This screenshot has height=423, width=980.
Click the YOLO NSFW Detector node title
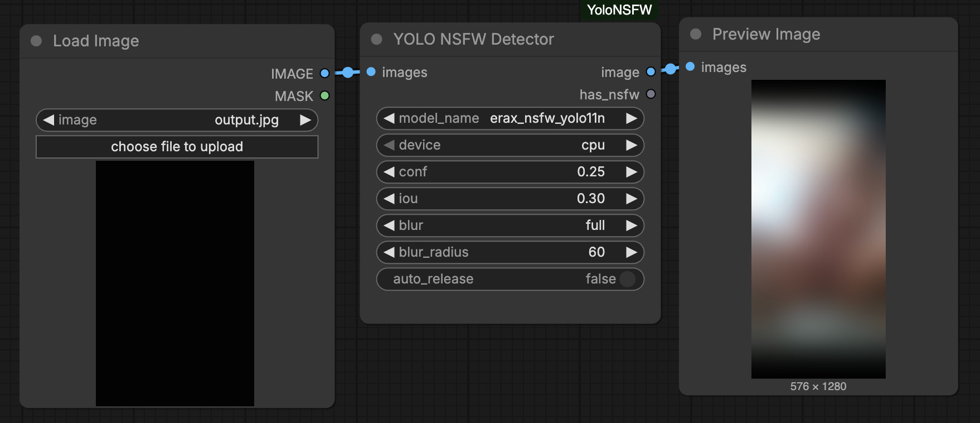coord(473,39)
